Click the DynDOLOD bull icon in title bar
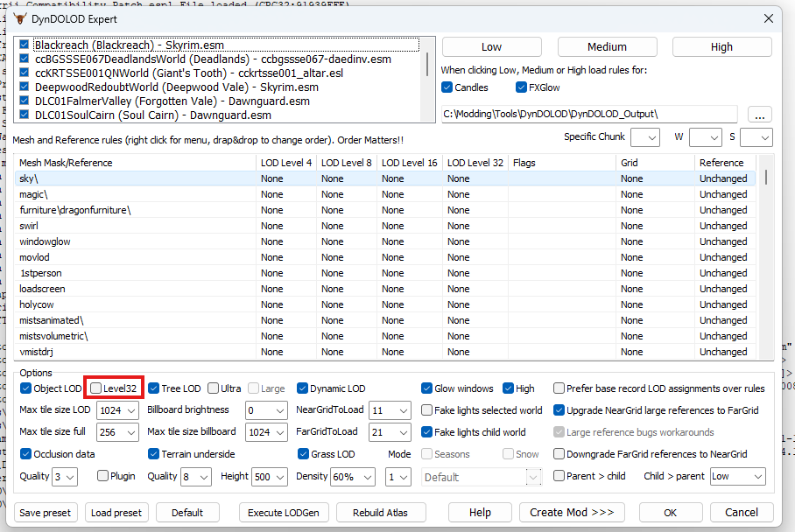 22,17
